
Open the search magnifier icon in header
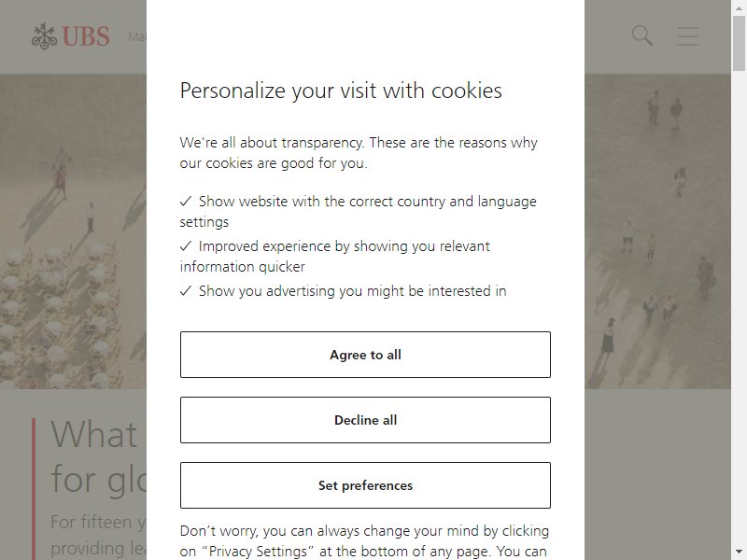(641, 35)
